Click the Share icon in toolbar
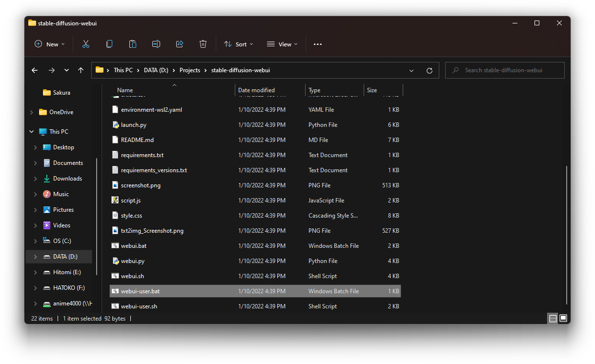Image resolution: width=595 pixels, height=364 pixels. pyautogui.click(x=180, y=44)
